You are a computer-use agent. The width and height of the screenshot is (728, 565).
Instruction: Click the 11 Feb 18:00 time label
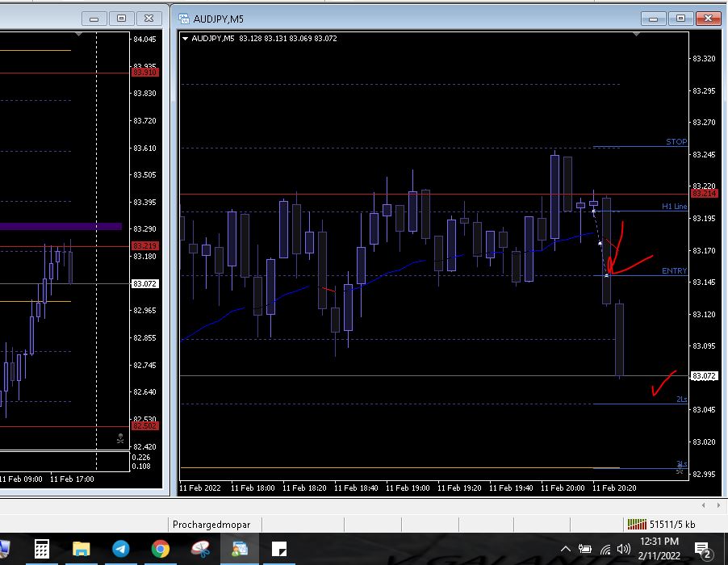tap(253, 488)
